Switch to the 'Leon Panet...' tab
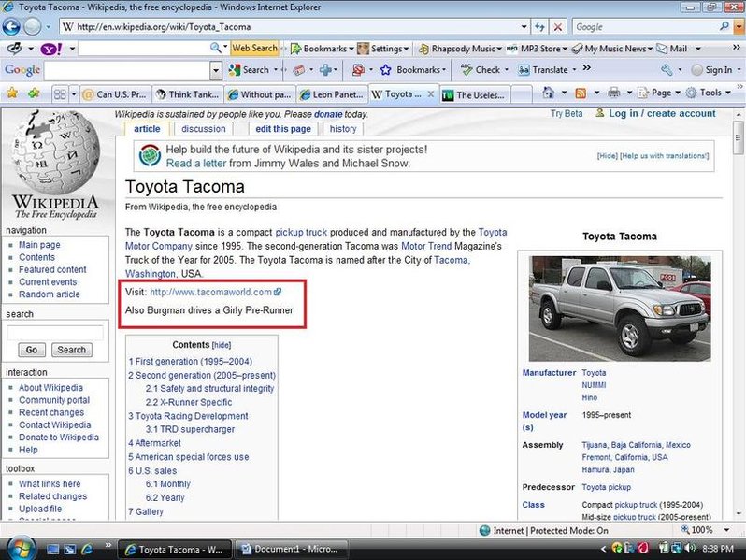This screenshot has width=746, height=560. (333, 94)
